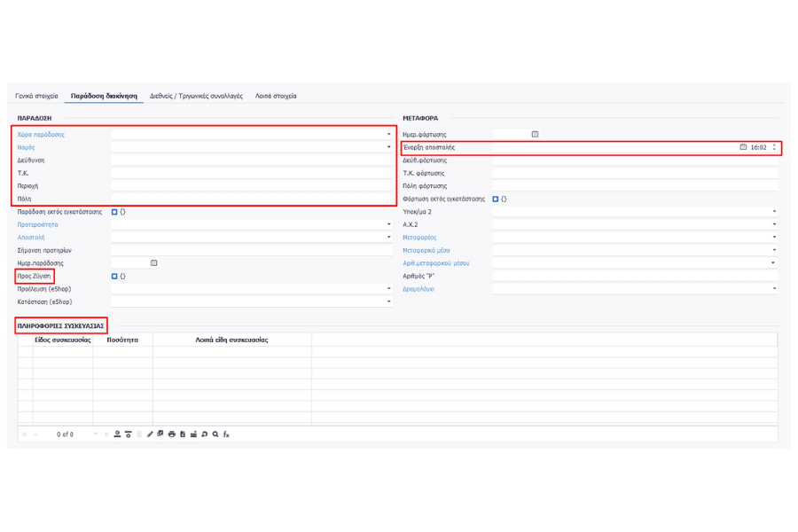
Task: Adjust time stepper next to 16:02
Action: coord(774,147)
